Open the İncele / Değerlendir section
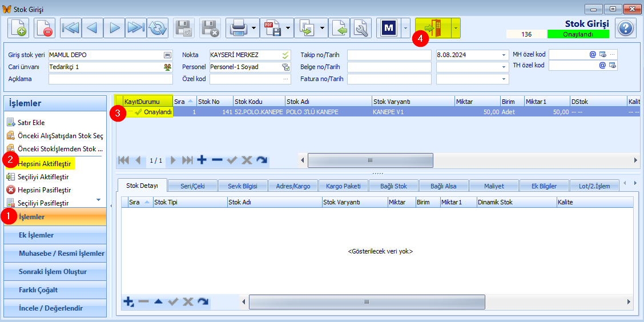This screenshot has height=322, width=644. (55, 308)
